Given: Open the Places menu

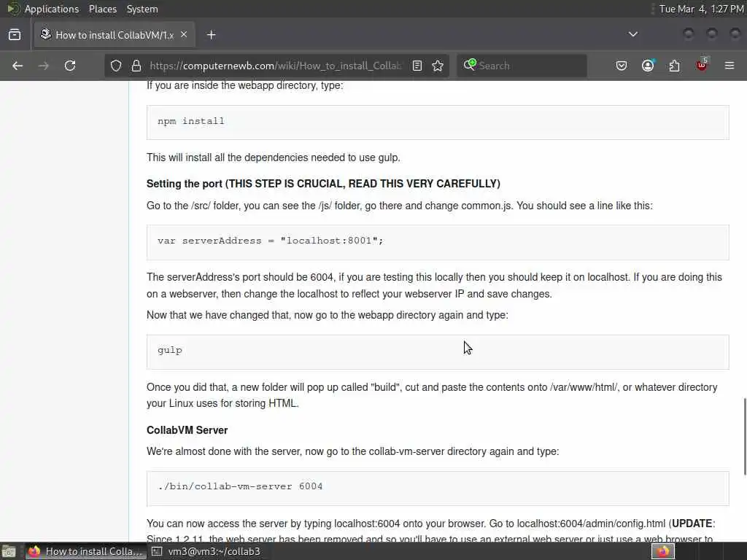Looking at the screenshot, I should tap(102, 9).
